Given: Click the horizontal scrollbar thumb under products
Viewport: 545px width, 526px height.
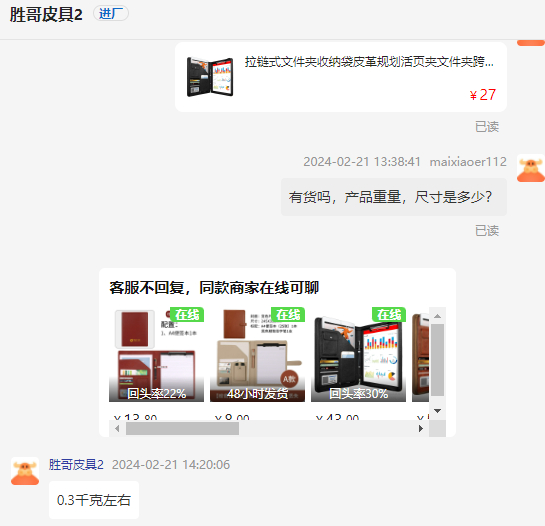Looking at the screenshot, I should (x=182, y=429).
